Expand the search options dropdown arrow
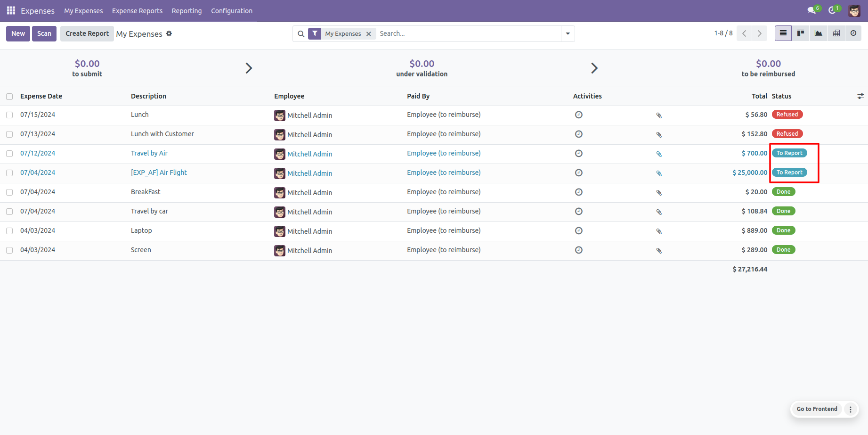The height and width of the screenshot is (435, 868). [x=568, y=33]
